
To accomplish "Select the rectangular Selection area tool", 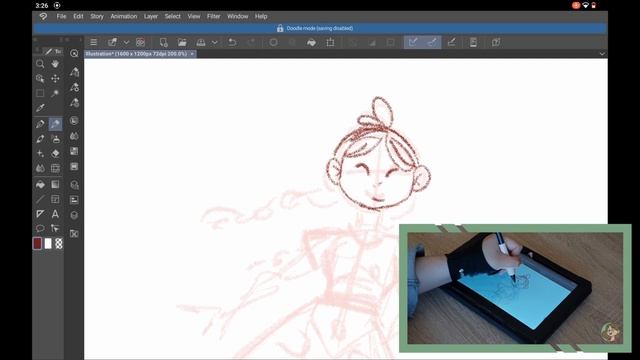I will [x=40, y=93].
